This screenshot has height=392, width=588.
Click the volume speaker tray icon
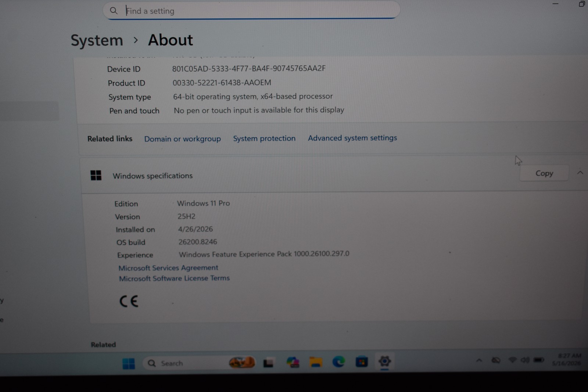(x=525, y=360)
